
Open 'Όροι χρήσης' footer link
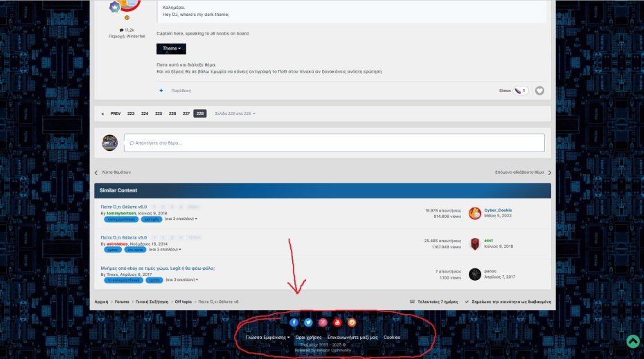pos(308,338)
